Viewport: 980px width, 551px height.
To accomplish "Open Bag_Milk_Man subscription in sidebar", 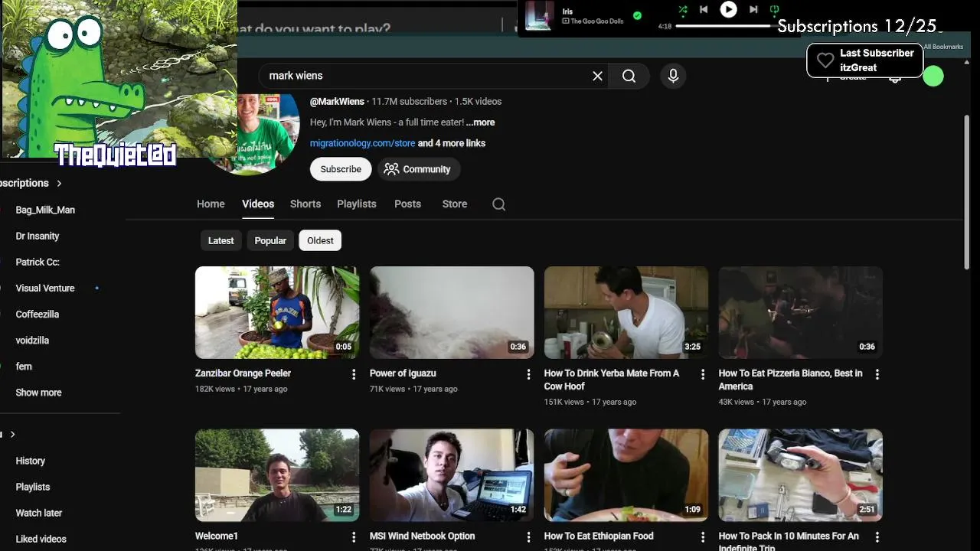I will (45, 210).
